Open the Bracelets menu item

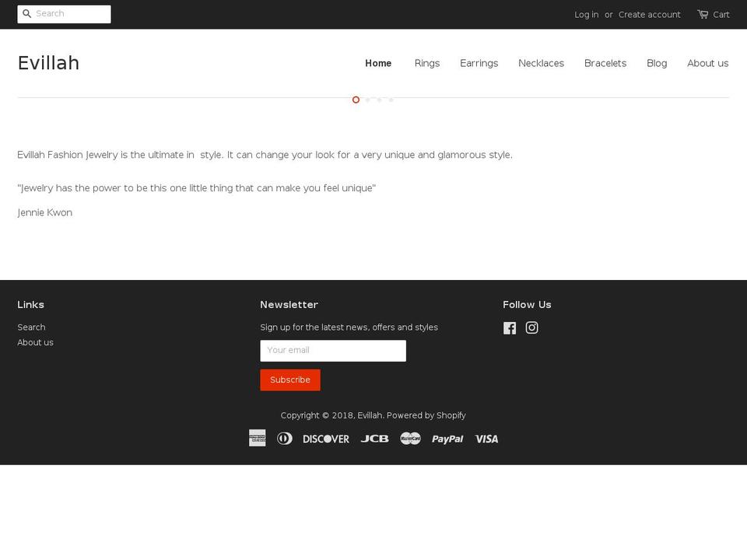[x=605, y=63]
